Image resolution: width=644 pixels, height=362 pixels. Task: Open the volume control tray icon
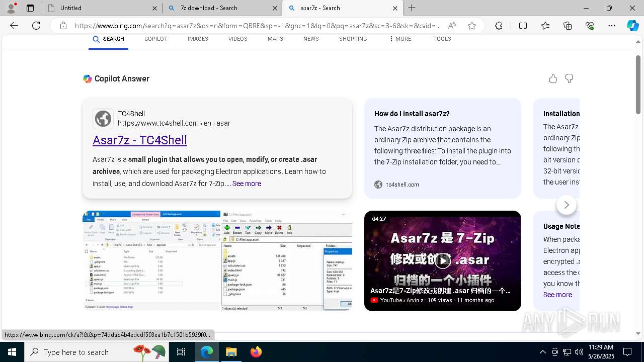click(579, 352)
